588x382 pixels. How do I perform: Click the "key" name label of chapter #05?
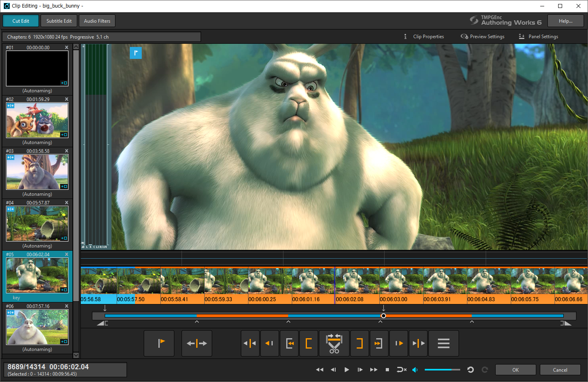[x=16, y=298]
